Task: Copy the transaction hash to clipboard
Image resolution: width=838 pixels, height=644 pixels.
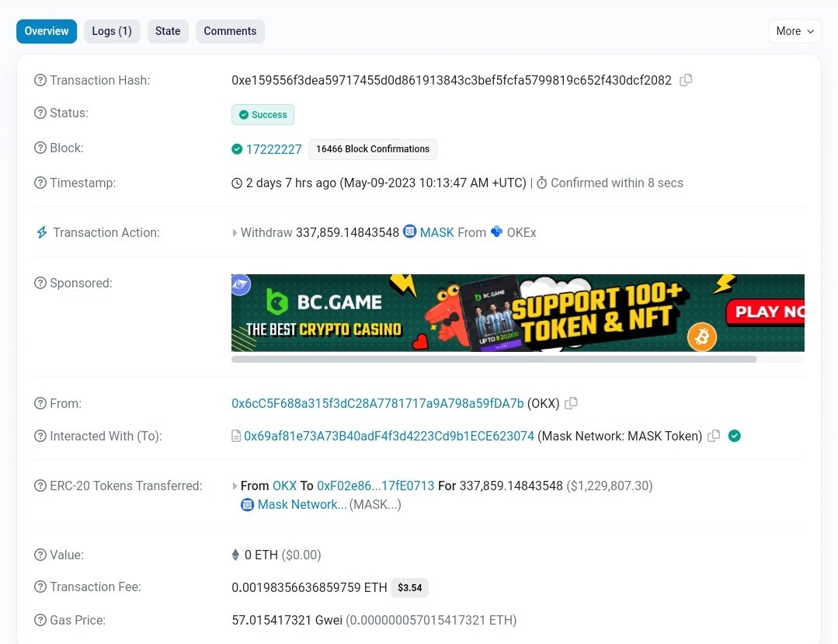Action: click(686, 80)
